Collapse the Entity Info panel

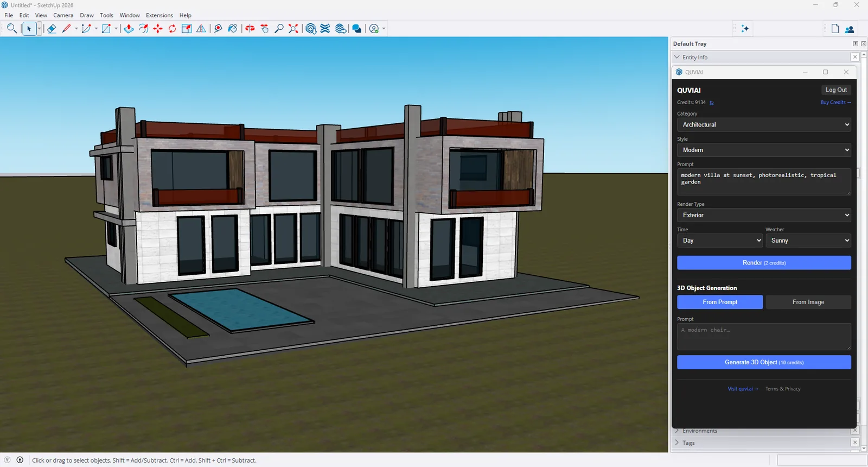(676, 57)
